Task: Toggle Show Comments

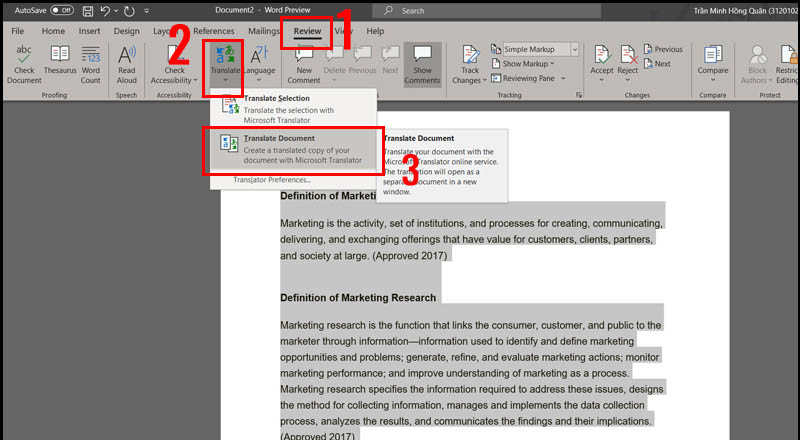Action: pos(422,64)
